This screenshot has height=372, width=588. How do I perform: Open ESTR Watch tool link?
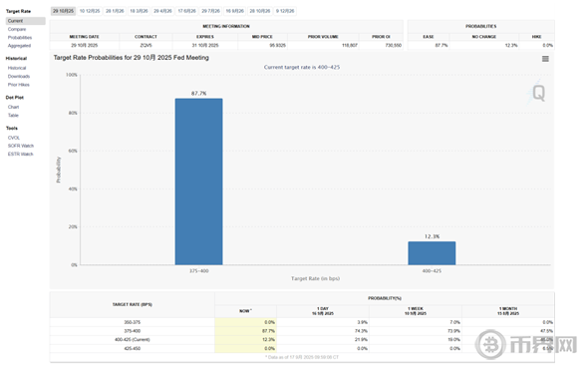(x=20, y=154)
